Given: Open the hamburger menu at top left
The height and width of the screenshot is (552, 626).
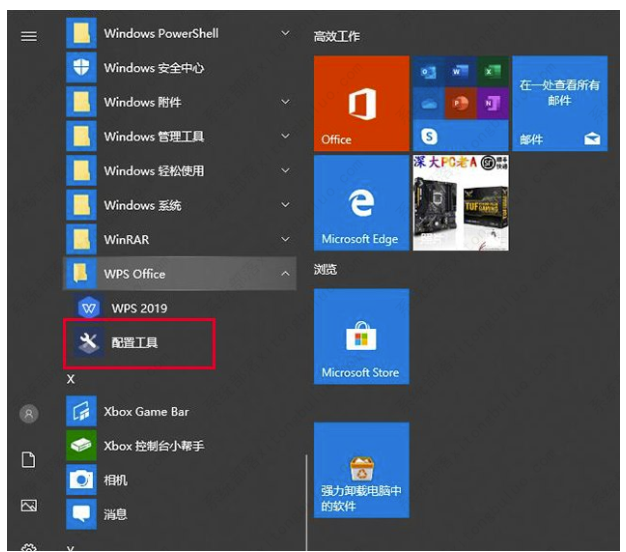Looking at the screenshot, I should click(x=29, y=36).
